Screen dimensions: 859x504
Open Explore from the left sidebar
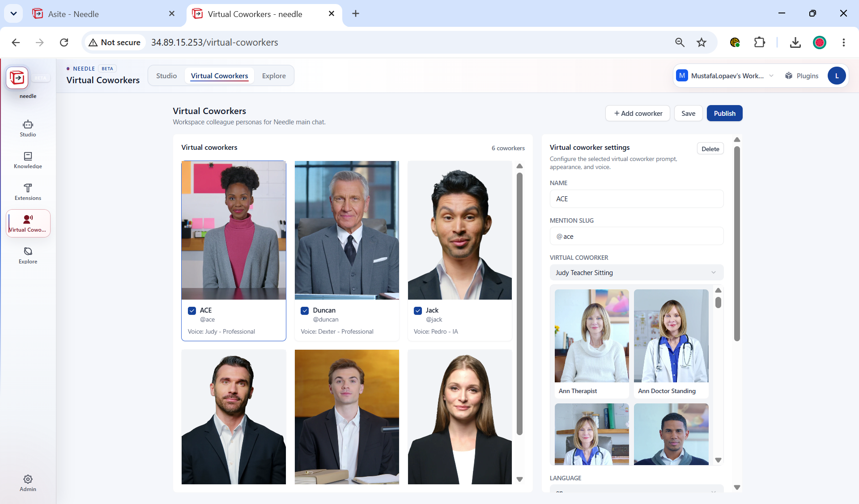tap(28, 255)
